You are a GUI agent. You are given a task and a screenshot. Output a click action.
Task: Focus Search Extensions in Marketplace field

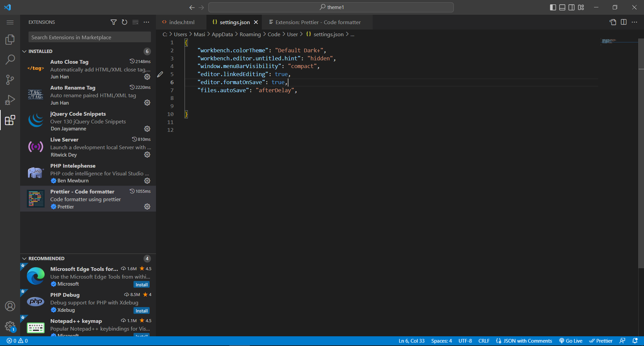[x=90, y=37]
